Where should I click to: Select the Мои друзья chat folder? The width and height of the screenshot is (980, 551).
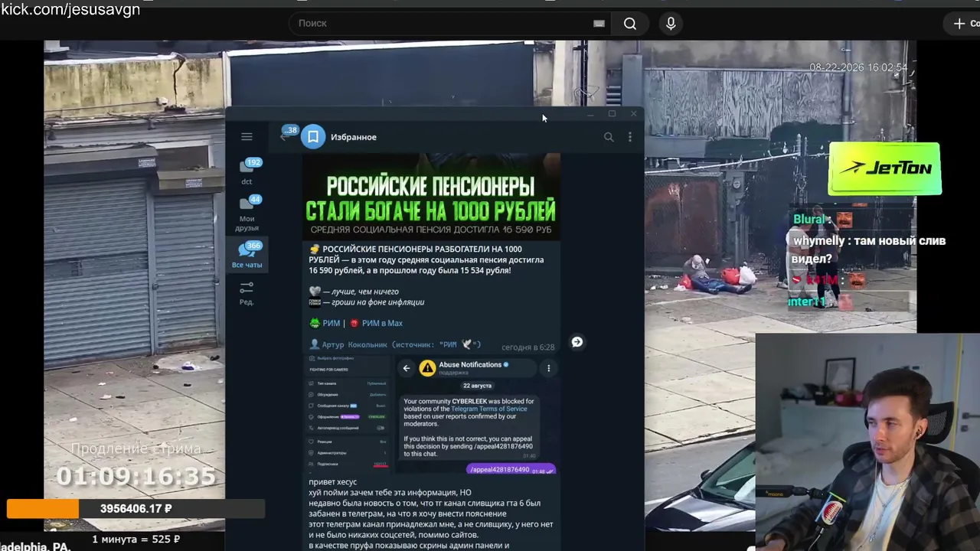click(x=247, y=214)
